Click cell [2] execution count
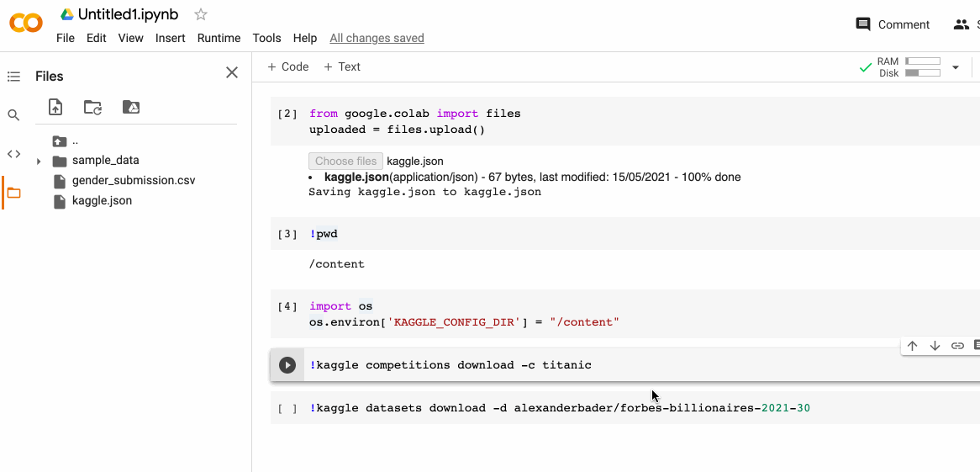The width and height of the screenshot is (980, 472). pyautogui.click(x=287, y=114)
